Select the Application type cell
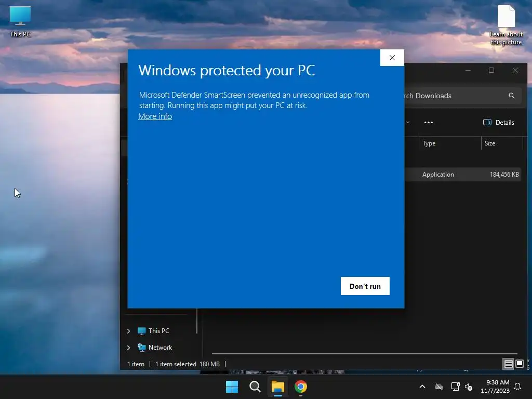This screenshot has height=399, width=532. coord(438,175)
